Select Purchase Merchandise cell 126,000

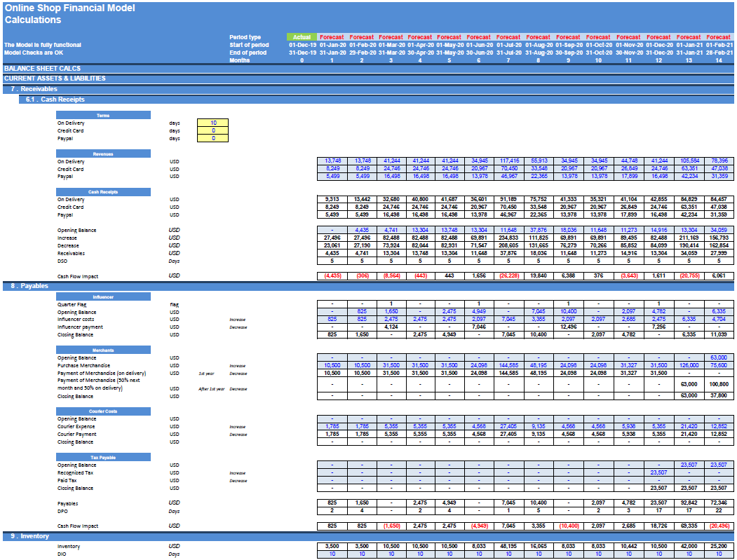pos(689,365)
